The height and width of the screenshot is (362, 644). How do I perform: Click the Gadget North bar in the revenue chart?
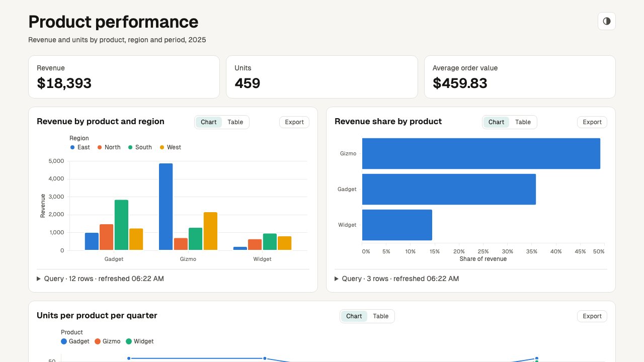(107, 237)
